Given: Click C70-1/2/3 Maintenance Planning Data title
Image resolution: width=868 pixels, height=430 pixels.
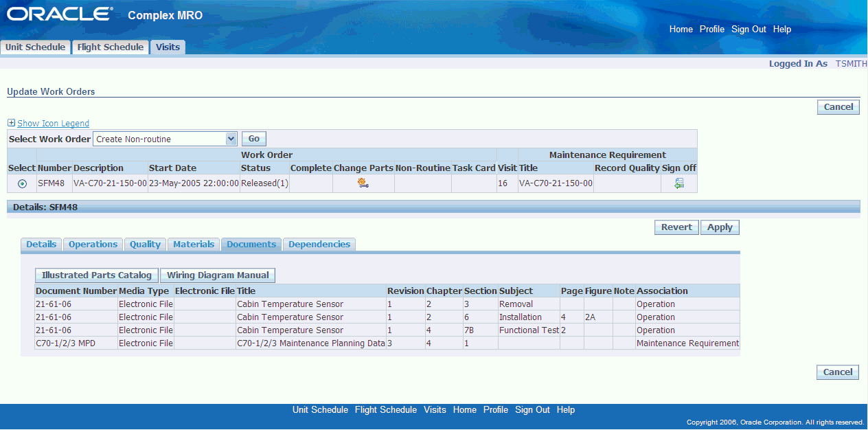Looking at the screenshot, I should click(311, 343).
